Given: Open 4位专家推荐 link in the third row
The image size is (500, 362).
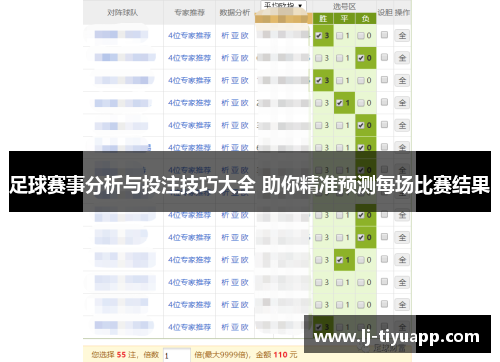Looking at the screenshot, I should (x=189, y=80).
